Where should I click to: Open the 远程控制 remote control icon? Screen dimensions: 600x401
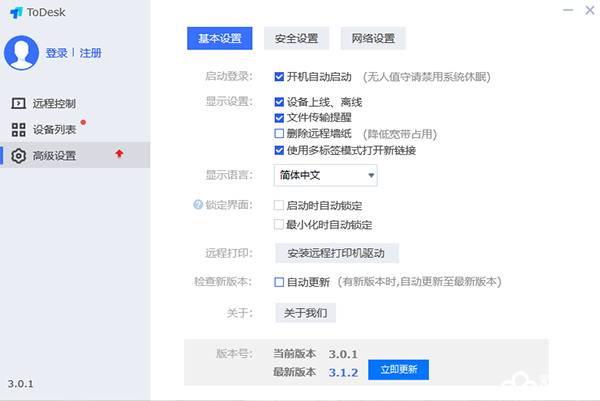pyautogui.click(x=18, y=103)
